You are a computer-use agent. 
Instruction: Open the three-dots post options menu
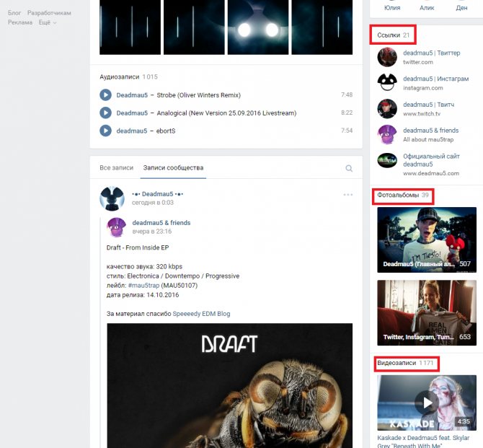coord(348,195)
